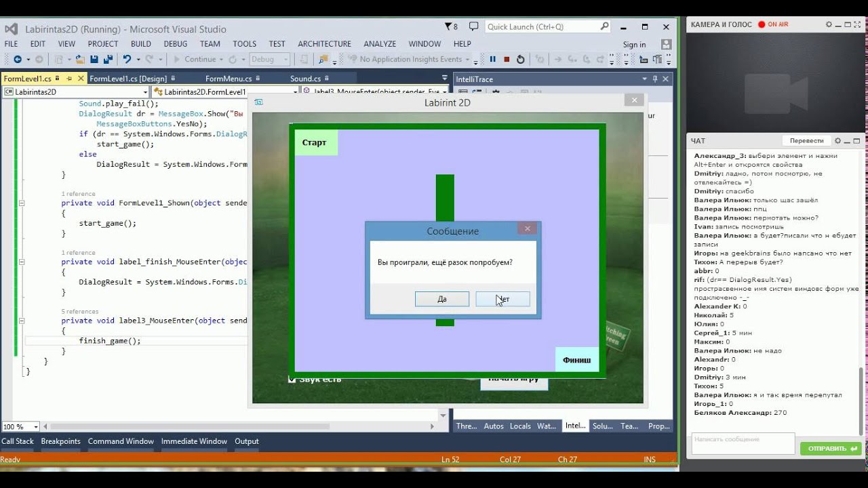Switch to the Sound.cs tab
Screen dimensions: 868x488
click(305, 79)
